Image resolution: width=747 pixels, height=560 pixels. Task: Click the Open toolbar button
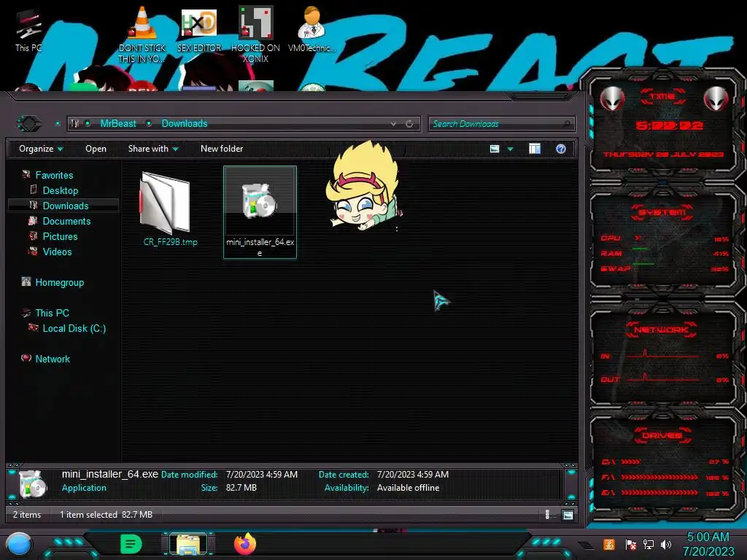click(96, 149)
